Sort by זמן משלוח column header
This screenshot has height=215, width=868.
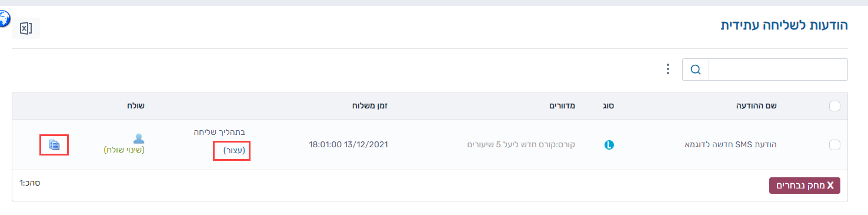[x=369, y=106]
